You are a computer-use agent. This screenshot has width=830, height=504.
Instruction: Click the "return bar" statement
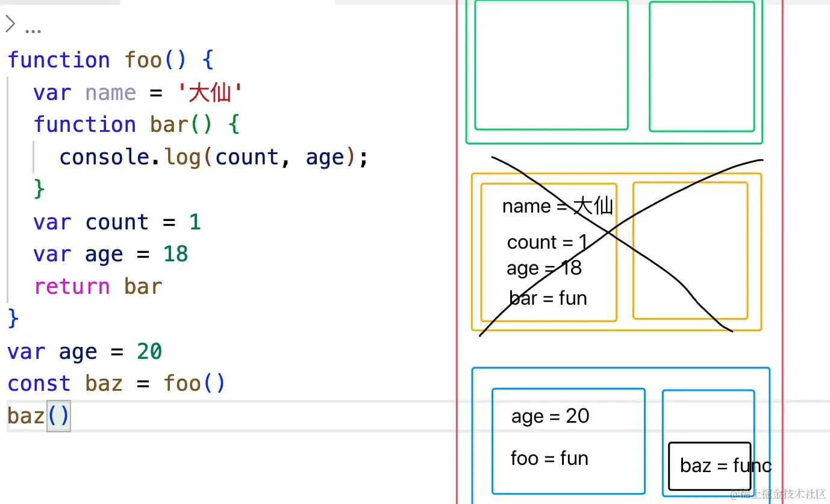tap(98, 287)
